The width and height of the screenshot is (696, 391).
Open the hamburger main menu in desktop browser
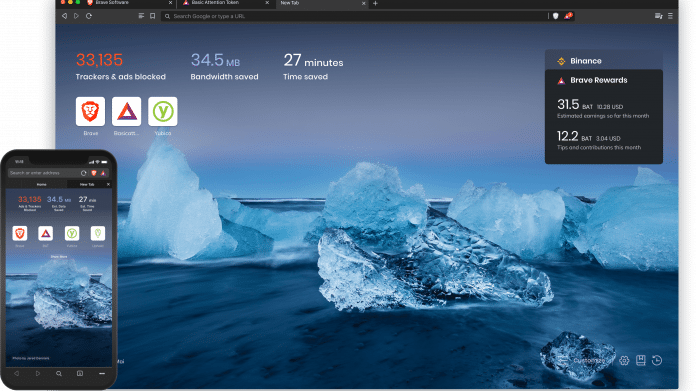(670, 16)
